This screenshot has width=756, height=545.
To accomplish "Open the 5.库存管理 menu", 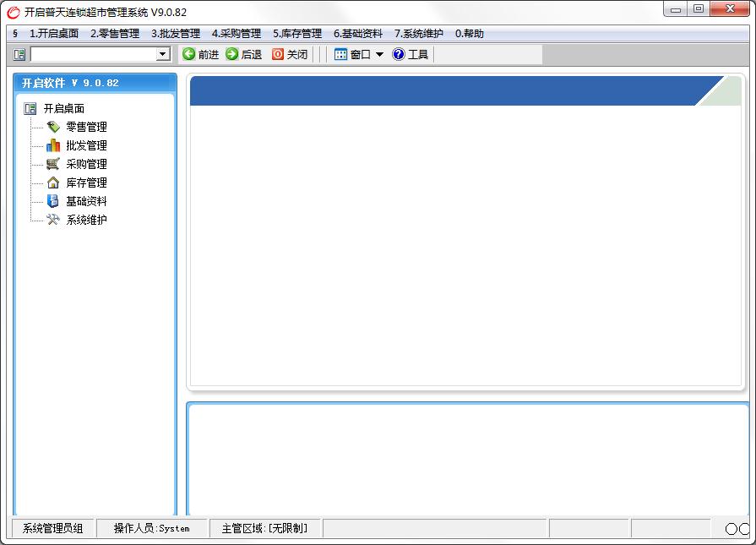I will tap(297, 33).
